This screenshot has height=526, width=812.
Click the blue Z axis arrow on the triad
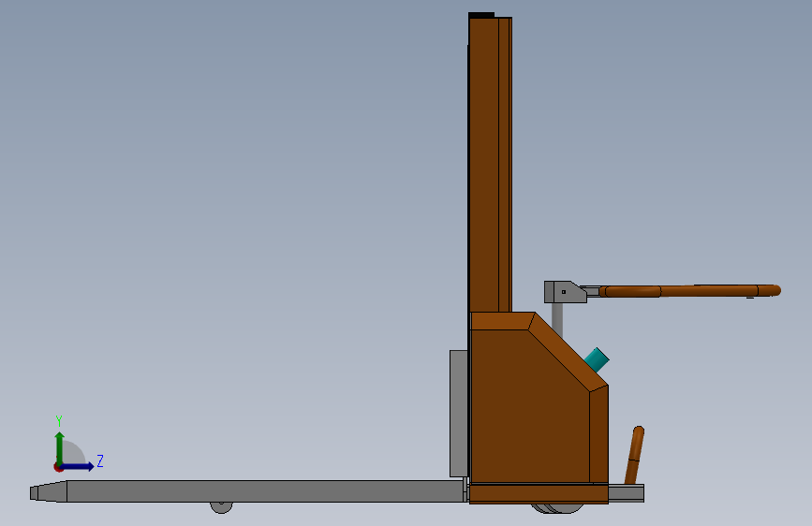78,466
